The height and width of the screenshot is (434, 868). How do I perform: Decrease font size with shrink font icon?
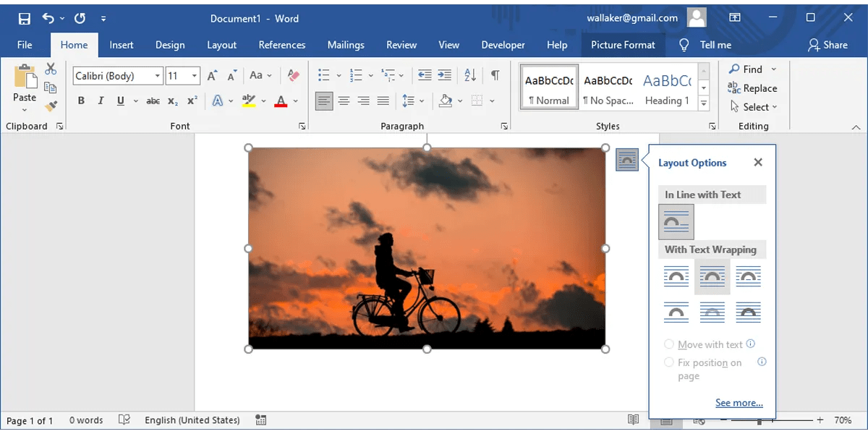[232, 75]
